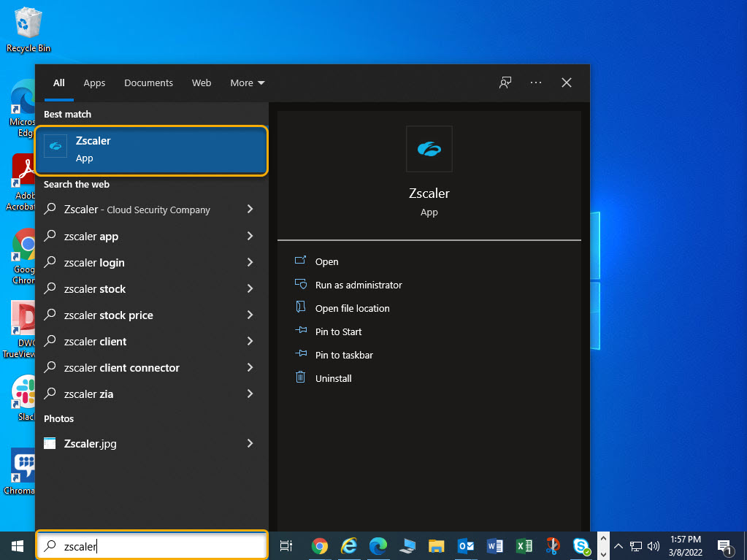Open Excel from taskbar
The height and width of the screenshot is (560, 747).
click(x=524, y=545)
